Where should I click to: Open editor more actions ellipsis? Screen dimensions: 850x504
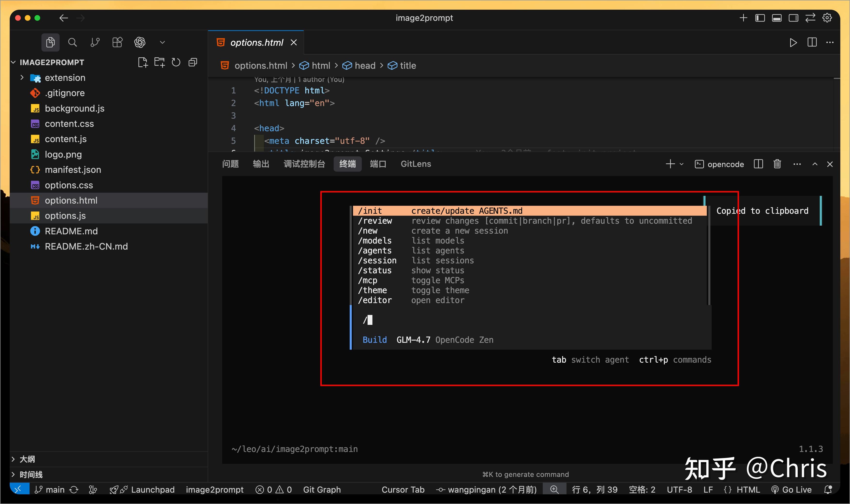[x=830, y=43]
